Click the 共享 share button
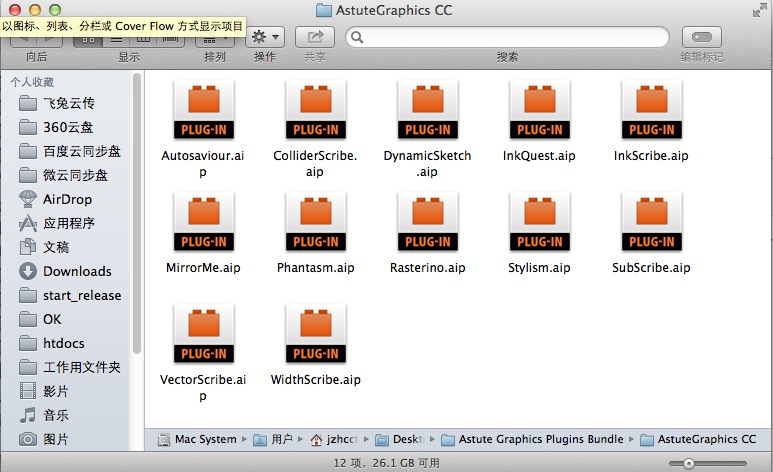This screenshot has height=472, width=773. click(315, 37)
